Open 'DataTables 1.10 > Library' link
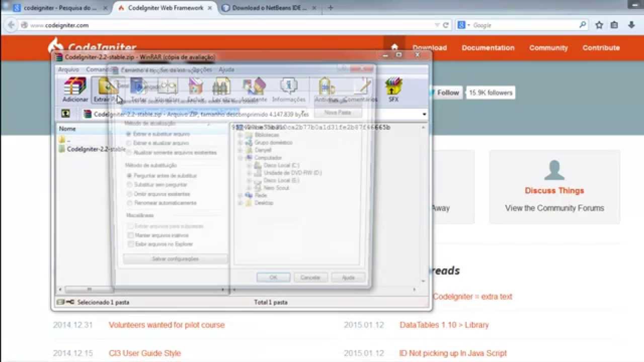This screenshot has width=644, height=362. tap(444, 325)
